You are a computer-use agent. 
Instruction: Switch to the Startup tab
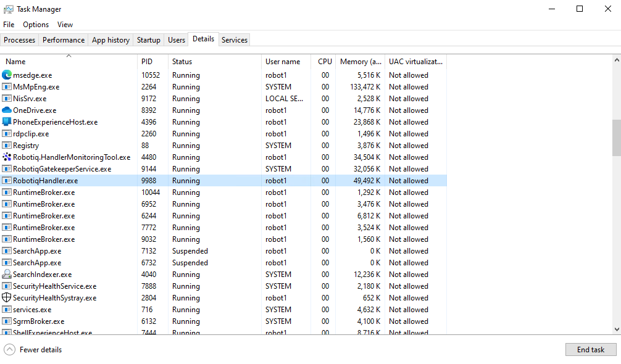[x=149, y=40]
